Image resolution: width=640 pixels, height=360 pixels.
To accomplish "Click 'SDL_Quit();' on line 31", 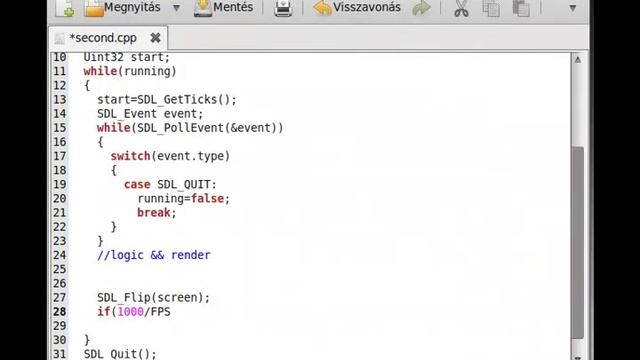I will [x=120, y=354].
